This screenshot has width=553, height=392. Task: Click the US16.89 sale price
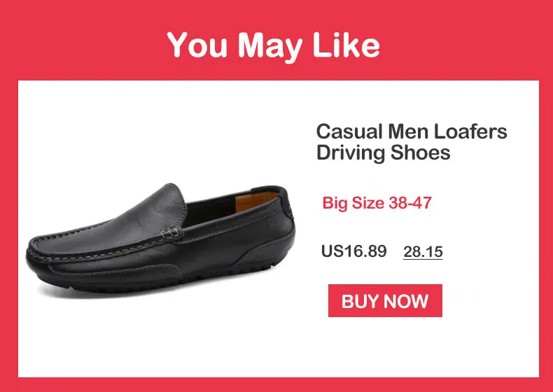[x=353, y=251]
